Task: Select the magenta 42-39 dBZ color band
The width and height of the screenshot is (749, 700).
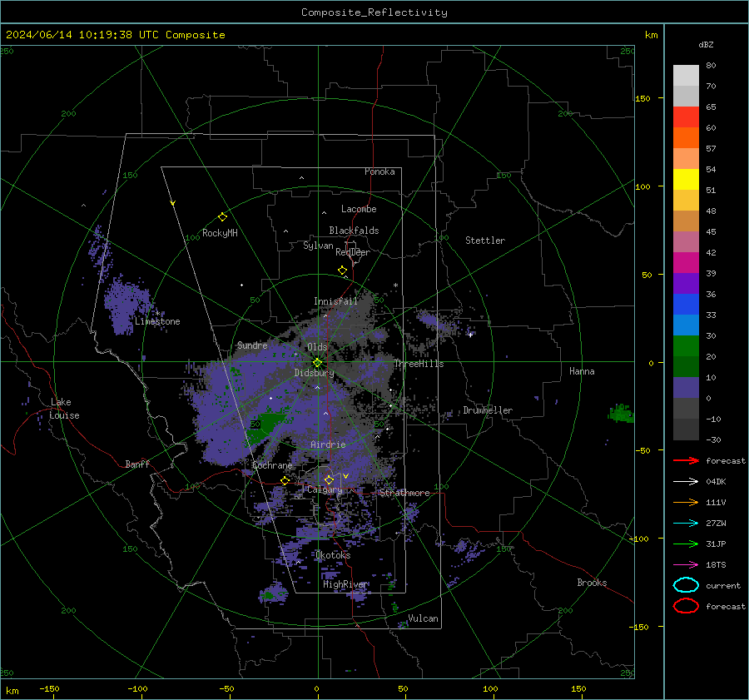Action: click(686, 262)
